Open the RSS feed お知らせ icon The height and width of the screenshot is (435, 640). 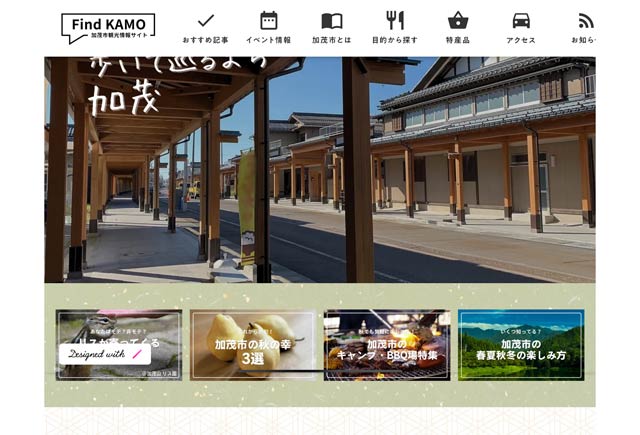586,21
